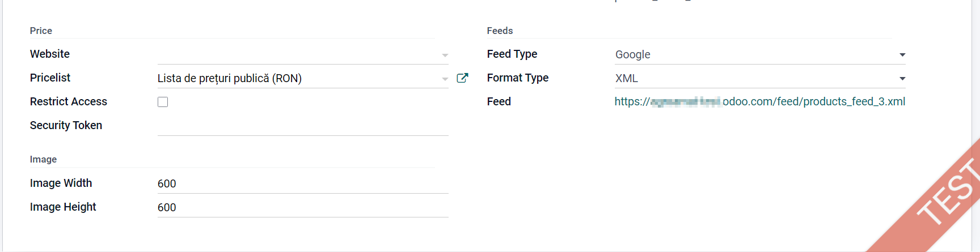The image size is (980, 252).
Task: Open the Pricelist external link icon
Action: 462,78
